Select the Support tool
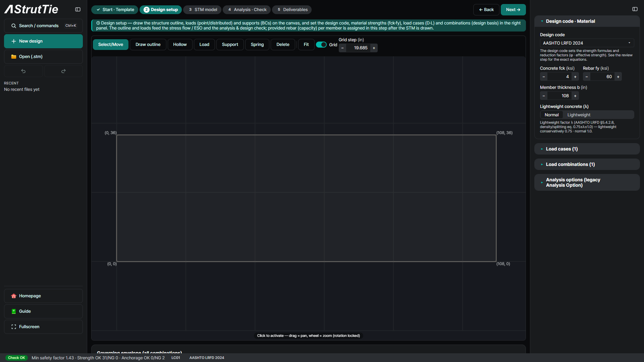 pyautogui.click(x=230, y=45)
